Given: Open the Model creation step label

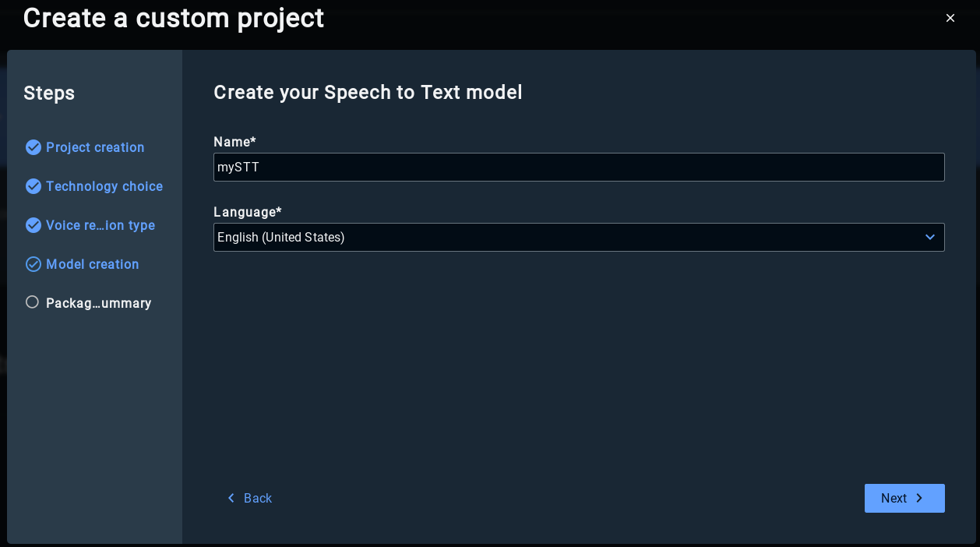Looking at the screenshot, I should click(93, 264).
